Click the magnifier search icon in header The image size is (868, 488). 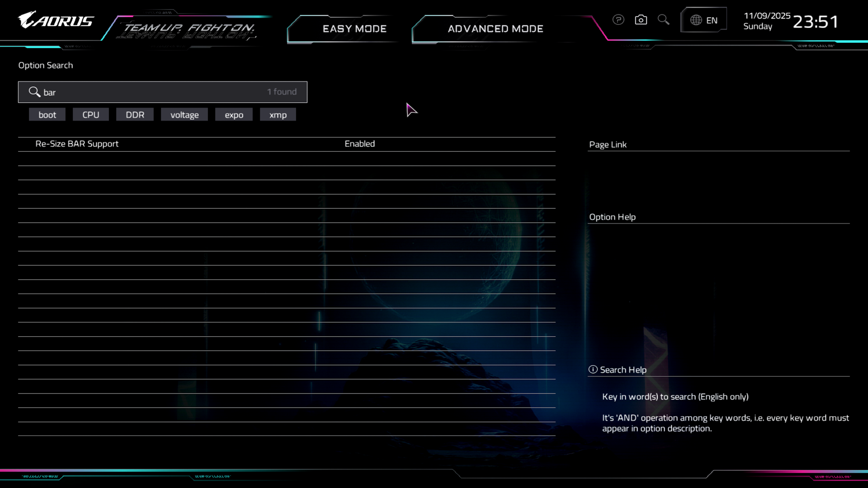click(663, 20)
